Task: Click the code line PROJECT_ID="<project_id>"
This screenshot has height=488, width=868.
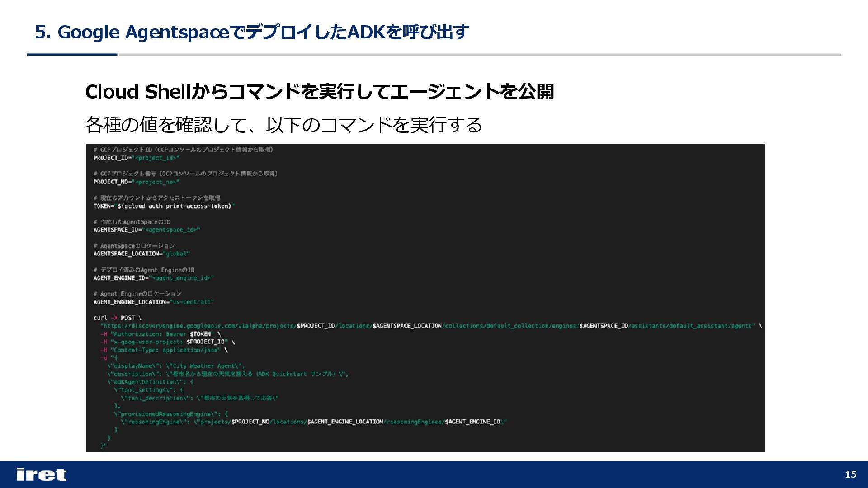Action: point(137,158)
